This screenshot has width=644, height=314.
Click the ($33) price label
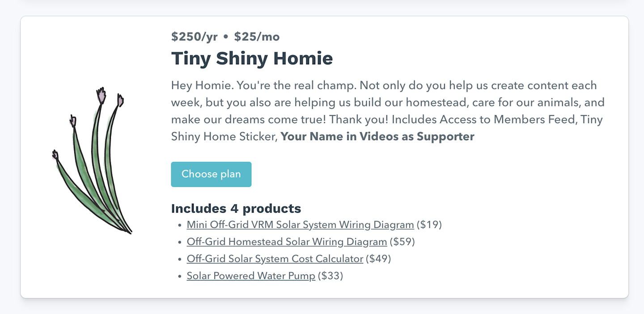pyautogui.click(x=330, y=276)
